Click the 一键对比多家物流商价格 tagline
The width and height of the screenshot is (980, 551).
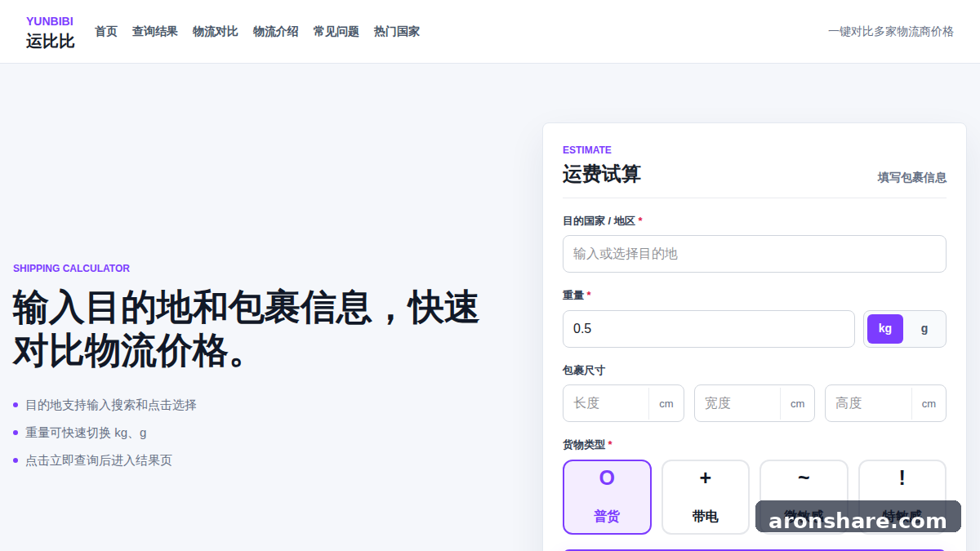click(x=891, y=32)
